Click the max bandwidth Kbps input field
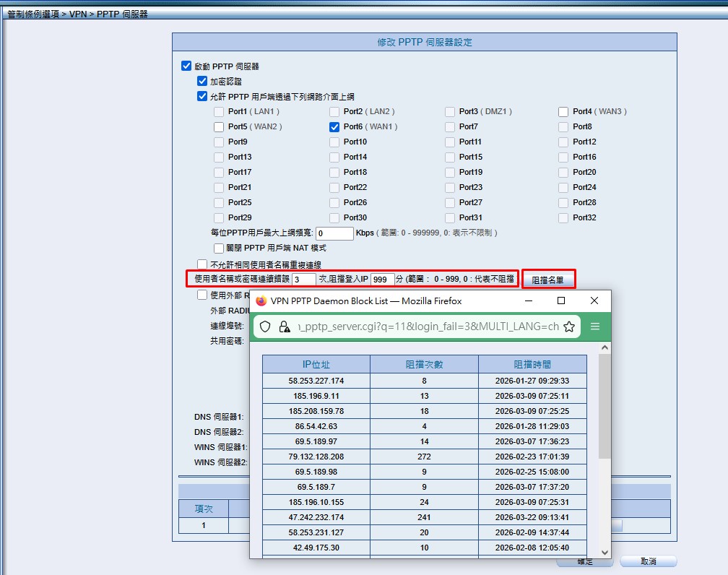The width and height of the screenshot is (728, 575). 334,233
